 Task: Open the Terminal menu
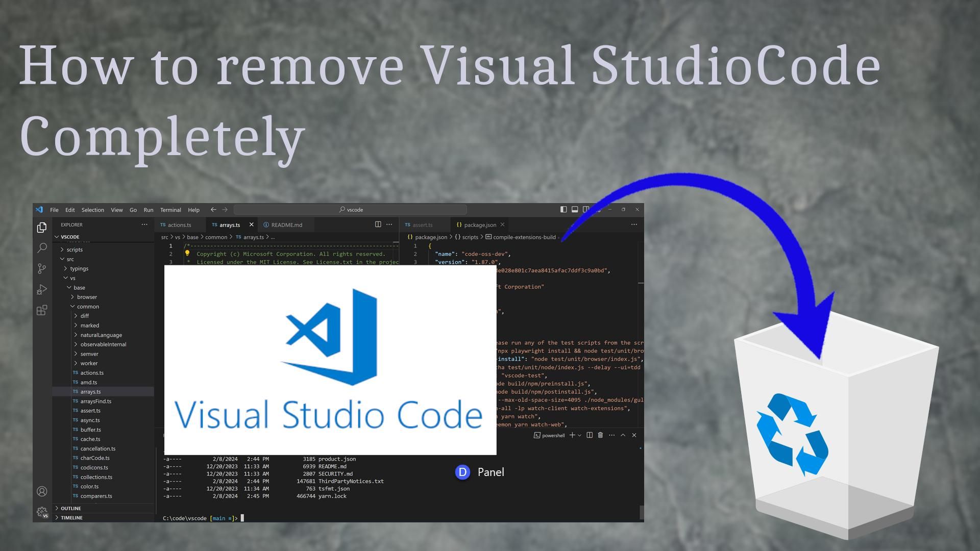click(170, 210)
